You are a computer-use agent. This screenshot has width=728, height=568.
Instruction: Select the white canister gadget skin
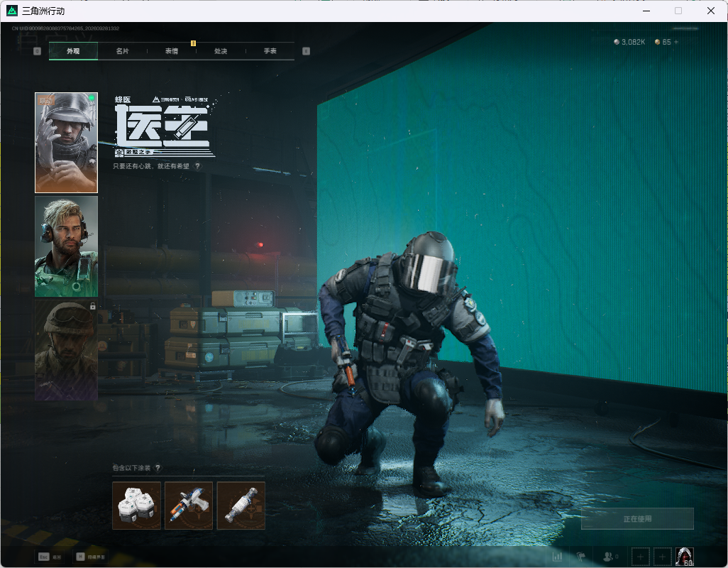pyautogui.click(x=241, y=506)
